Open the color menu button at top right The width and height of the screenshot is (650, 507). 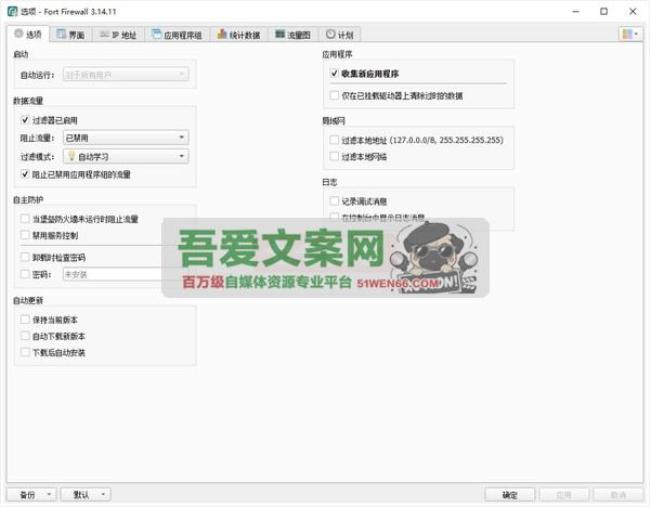click(x=629, y=34)
